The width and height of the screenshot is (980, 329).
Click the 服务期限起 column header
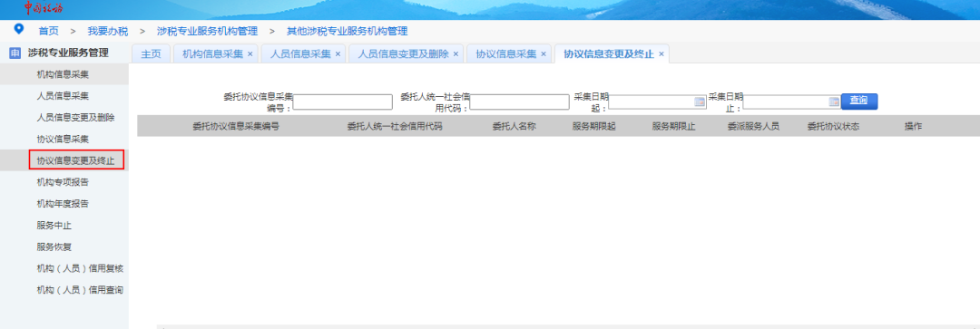[593, 126]
